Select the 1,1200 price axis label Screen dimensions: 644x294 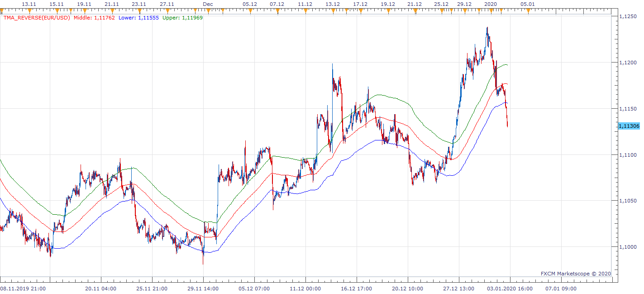pos(628,63)
